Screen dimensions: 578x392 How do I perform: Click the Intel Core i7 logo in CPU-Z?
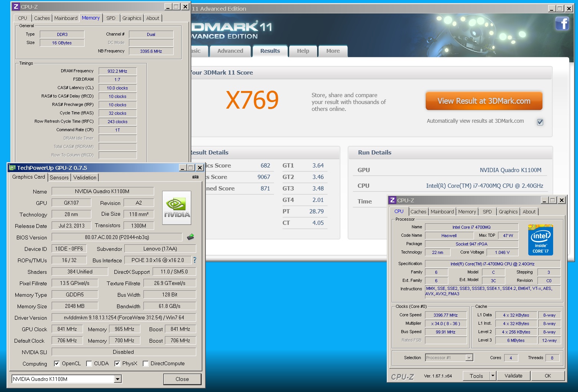[541, 240]
